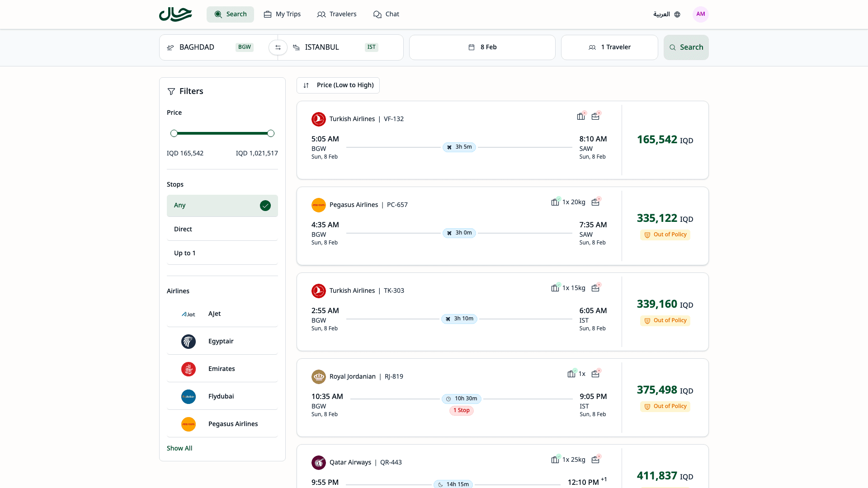Open the 8 Feb date picker
The height and width of the screenshot is (488, 868).
click(x=482, y=47)
